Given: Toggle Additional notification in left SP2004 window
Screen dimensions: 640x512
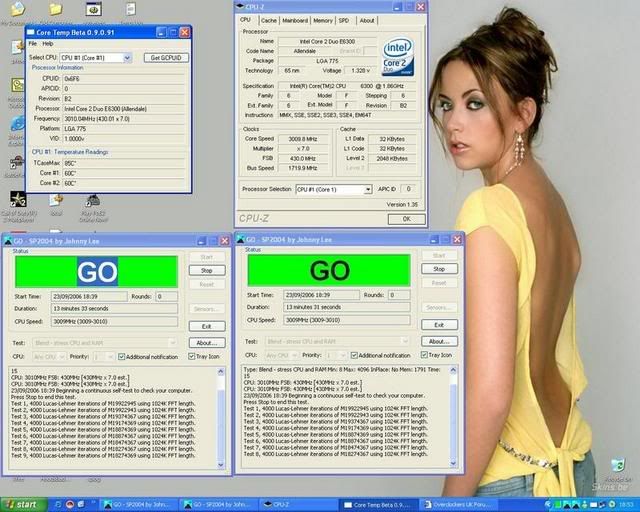Looking at the screenshot, I should (121, 357).
